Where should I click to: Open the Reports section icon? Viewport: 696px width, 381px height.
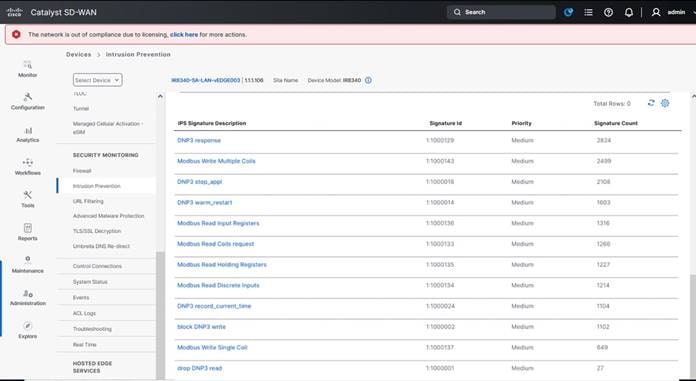[x=28, y=228]
